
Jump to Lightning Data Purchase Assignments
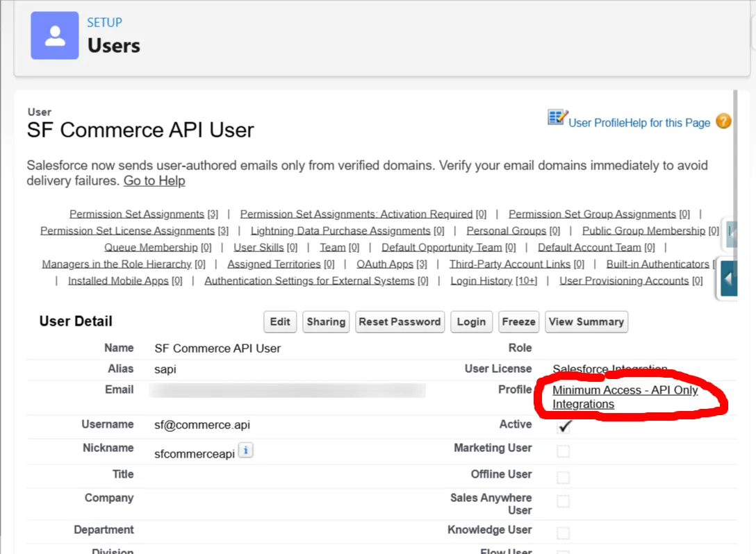347,230
